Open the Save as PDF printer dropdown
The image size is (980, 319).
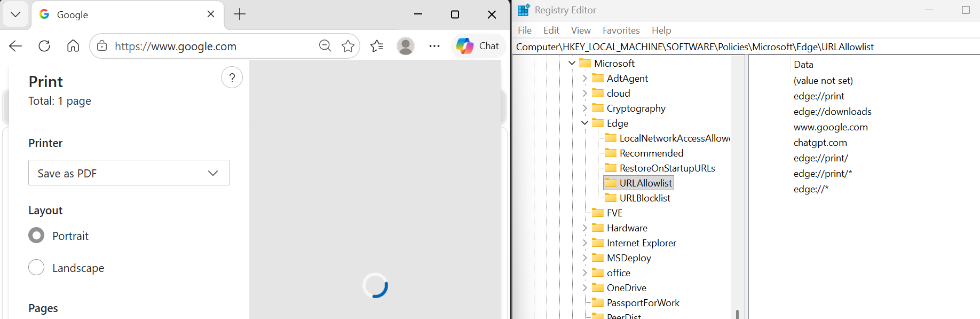tap(129, 173)
